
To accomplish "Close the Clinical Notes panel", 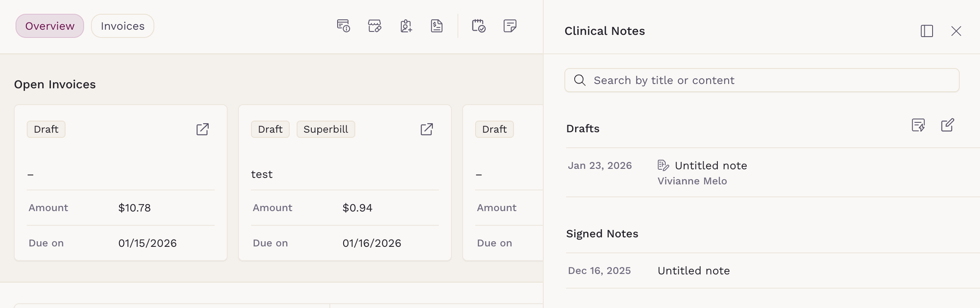I will [956, 31].
